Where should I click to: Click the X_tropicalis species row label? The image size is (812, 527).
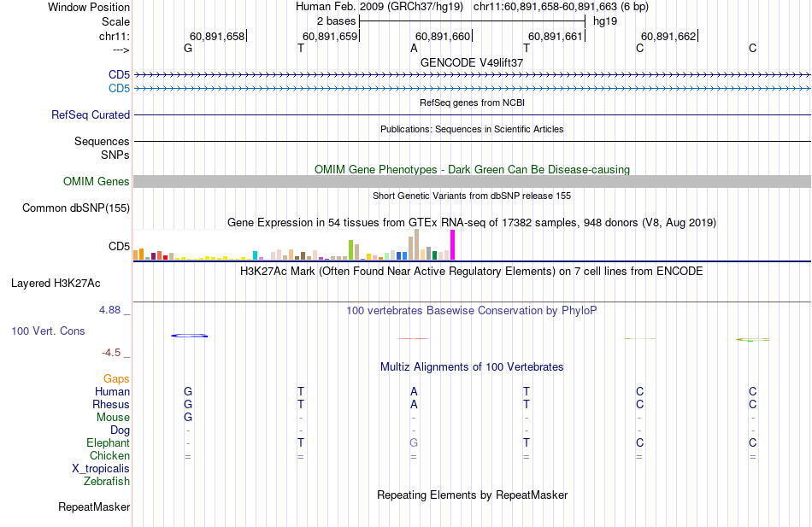click(x=101, y=469)
